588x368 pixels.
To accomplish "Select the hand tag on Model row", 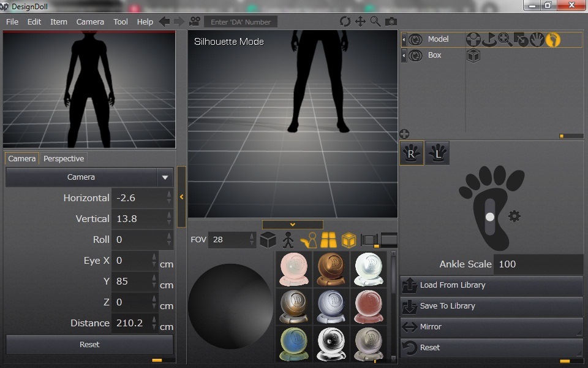I will point(537,40).
